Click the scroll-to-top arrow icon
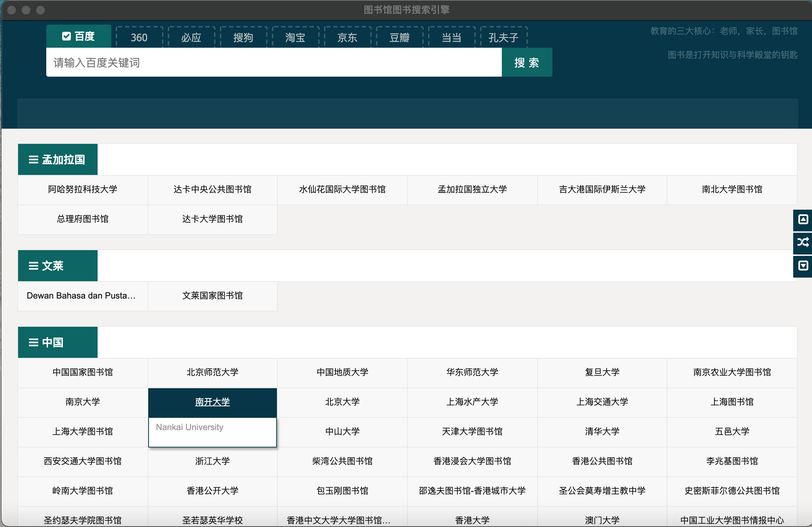The image size is (812, 527). pyautogui.click(x=803, y=219)
